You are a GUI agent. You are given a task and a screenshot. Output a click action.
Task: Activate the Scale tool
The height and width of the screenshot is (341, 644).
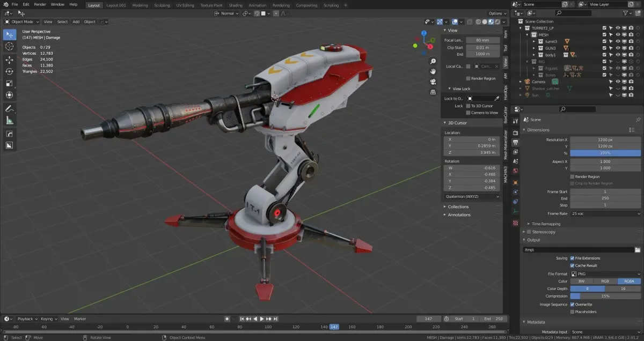click(x=9, y=83)
